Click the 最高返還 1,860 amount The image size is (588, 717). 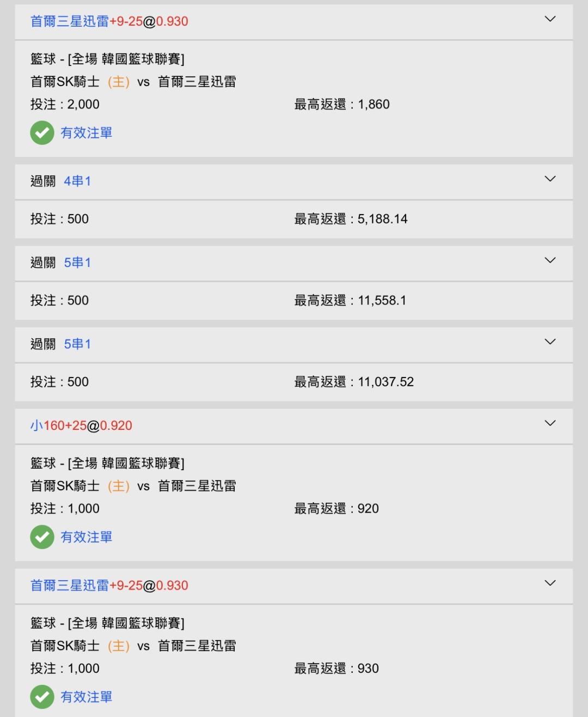(x=373, y=105)
